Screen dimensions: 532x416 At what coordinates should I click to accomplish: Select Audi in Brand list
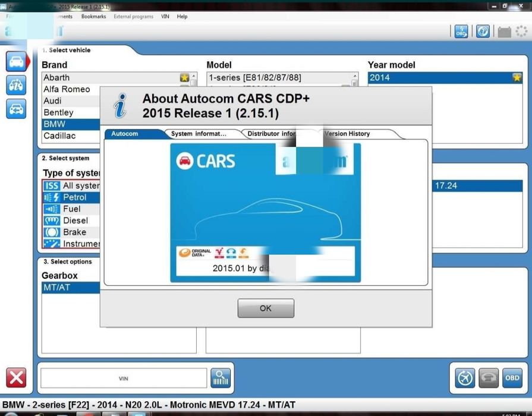[x=71, y=101]
